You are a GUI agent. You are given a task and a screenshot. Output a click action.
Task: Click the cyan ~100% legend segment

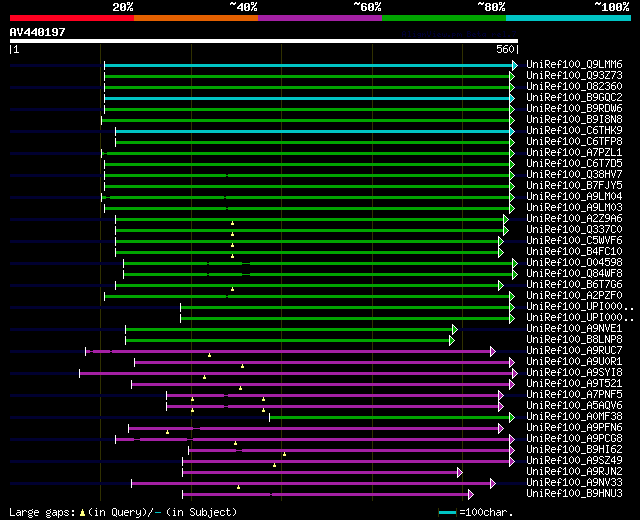[569, 18]
